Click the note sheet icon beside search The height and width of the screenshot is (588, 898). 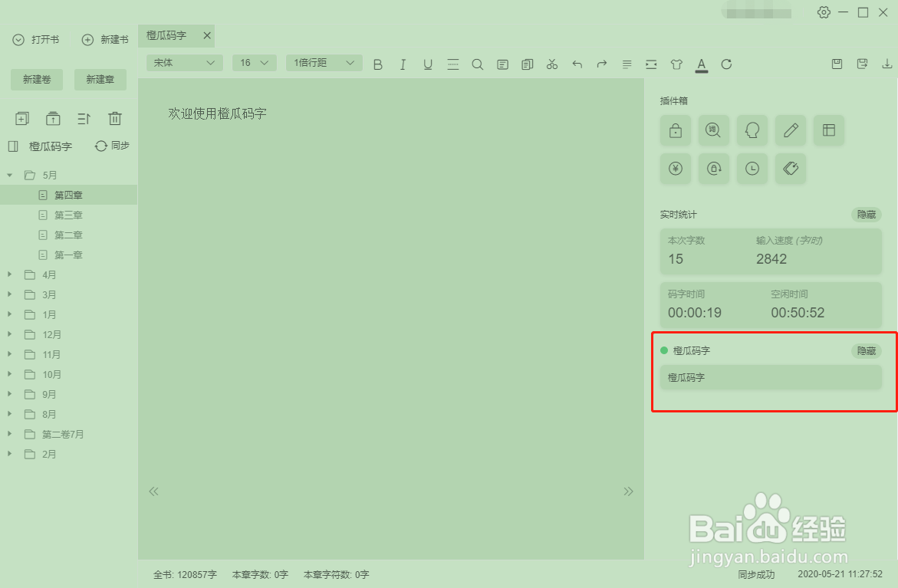click(x=503, y=64)
